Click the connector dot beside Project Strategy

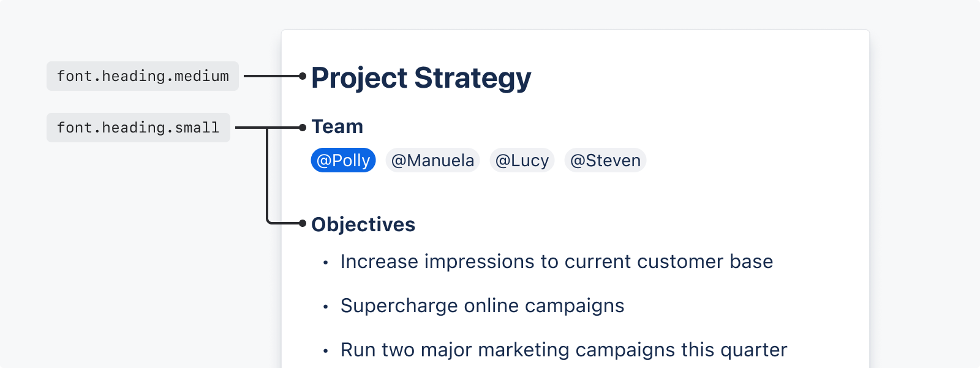[302, 76]
